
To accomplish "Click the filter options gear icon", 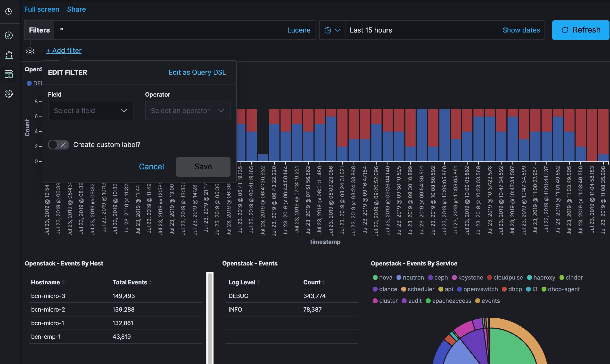I will tap(30, 51).
